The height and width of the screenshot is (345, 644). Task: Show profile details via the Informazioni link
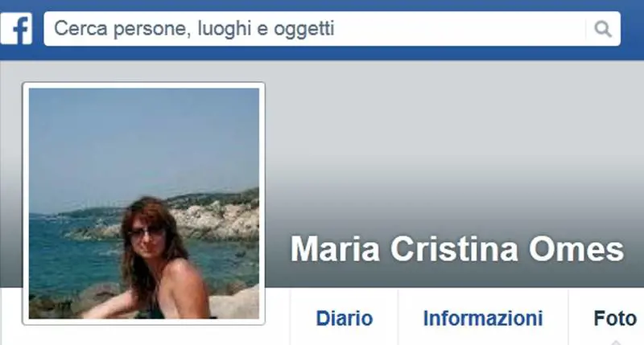click(x=483, y=318)
